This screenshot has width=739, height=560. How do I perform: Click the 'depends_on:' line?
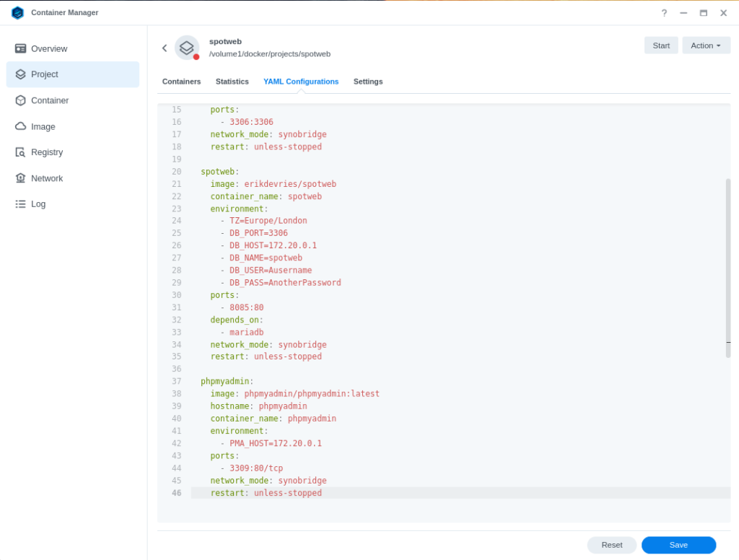[x=237, y=320]
